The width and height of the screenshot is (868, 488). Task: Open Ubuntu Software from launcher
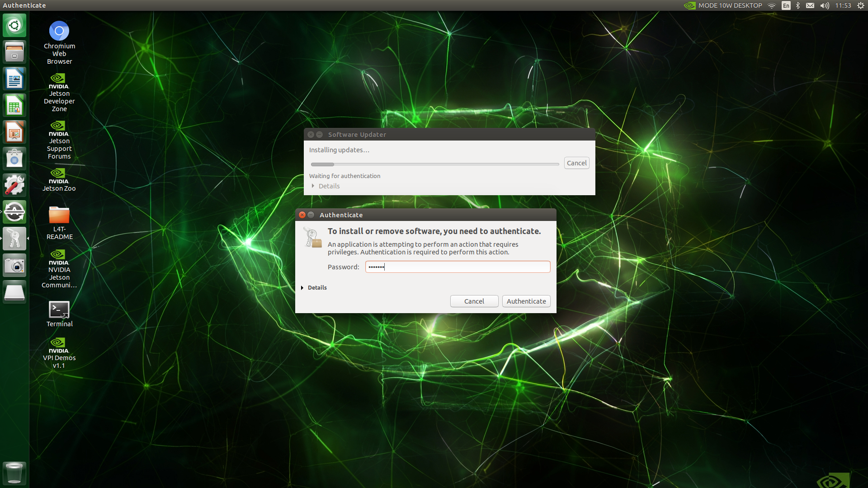14,159
